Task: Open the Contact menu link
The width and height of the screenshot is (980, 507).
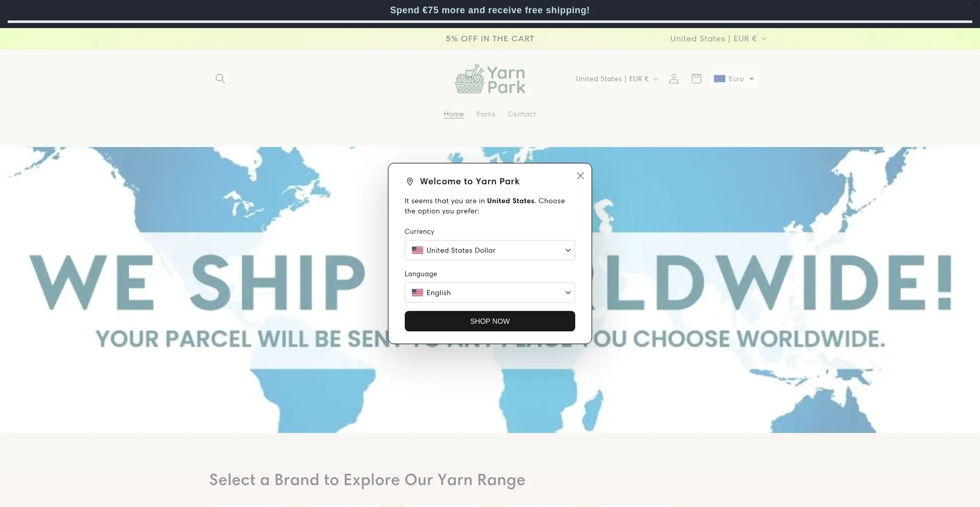Action: click(522, 114)
